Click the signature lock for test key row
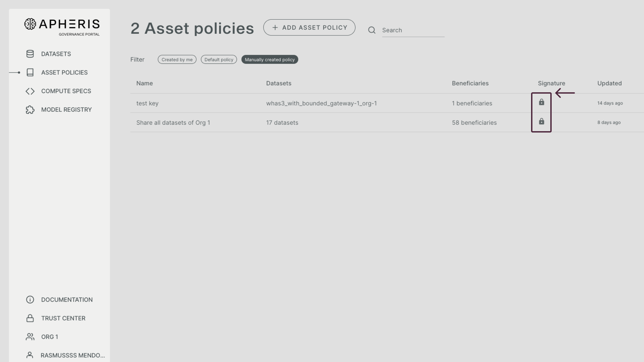This screenshot has width=644, height=362. tap(541, 102)
